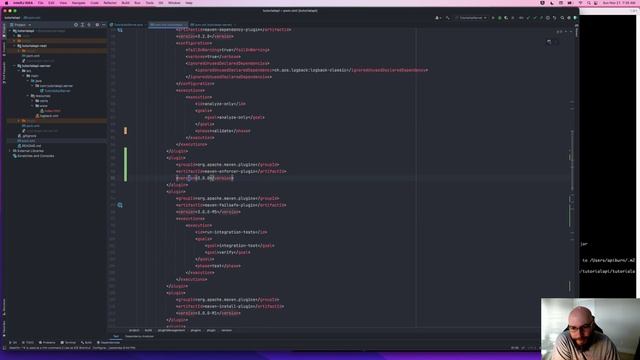Click Expand All icon in Project panel

pyautogui.click(x=82, y=25)
